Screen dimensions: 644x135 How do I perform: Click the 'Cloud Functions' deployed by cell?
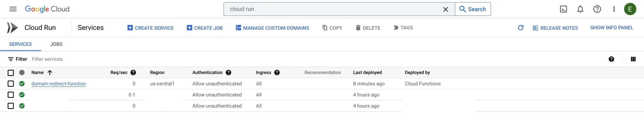coord(423,84)
